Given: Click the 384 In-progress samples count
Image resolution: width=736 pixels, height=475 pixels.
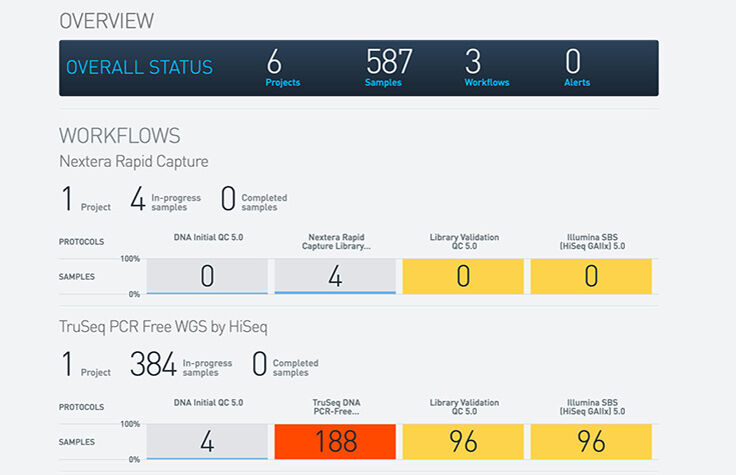Looking at the screenshot, I should tap(153, 365).
